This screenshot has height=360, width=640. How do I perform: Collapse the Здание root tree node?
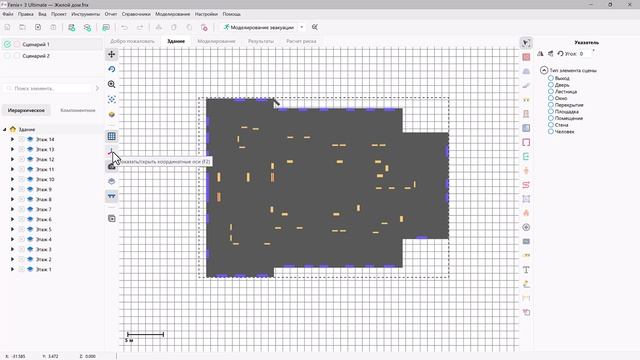tap(5, 129)
